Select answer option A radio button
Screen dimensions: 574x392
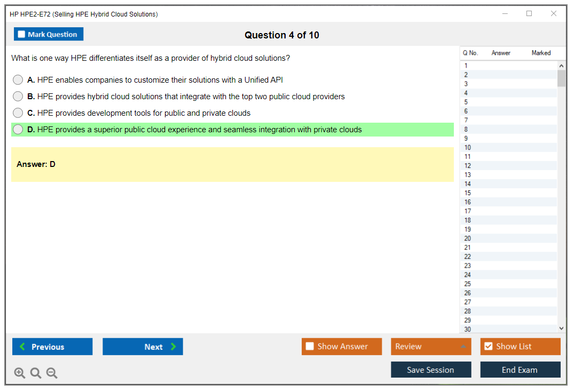click(18, 80)
